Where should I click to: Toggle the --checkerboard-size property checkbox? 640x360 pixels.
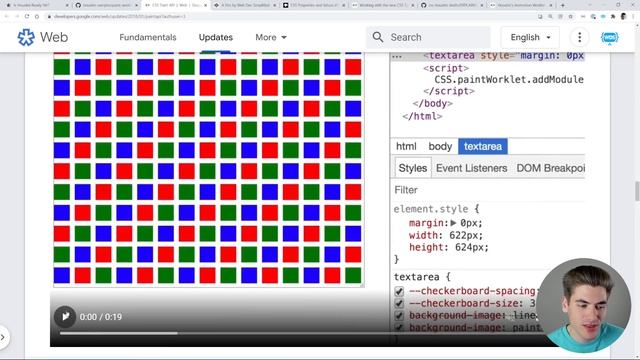point(399,303)
